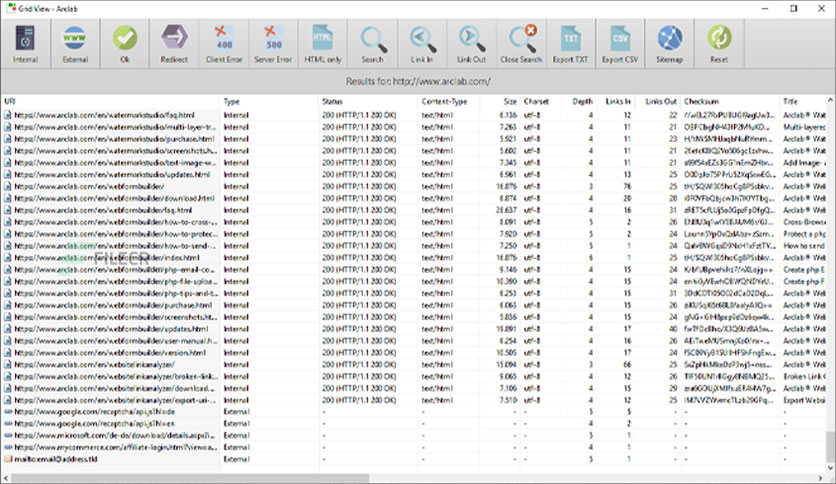This screenshot has height=484, width=836.
Task: Sort by Depth column header
Action: [578, 101]
